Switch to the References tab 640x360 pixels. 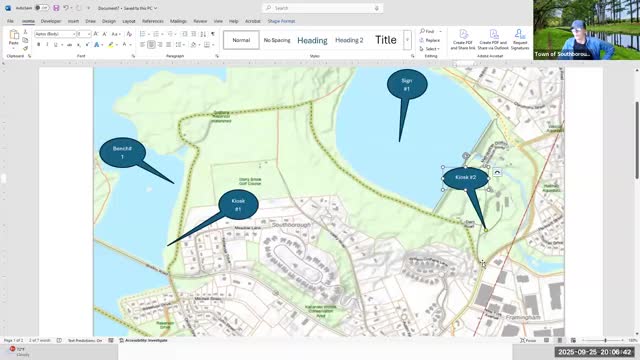[153, 21]
